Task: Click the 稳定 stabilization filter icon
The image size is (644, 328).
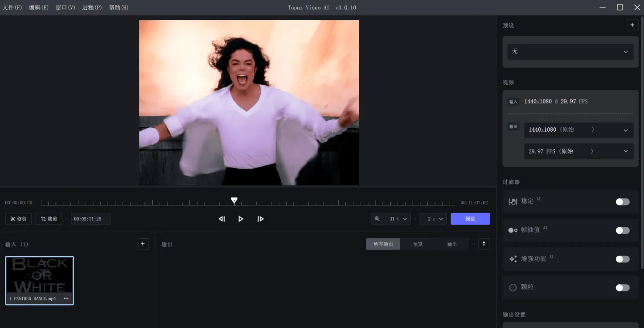Action: pyautogui.click(x=513, y=201)
